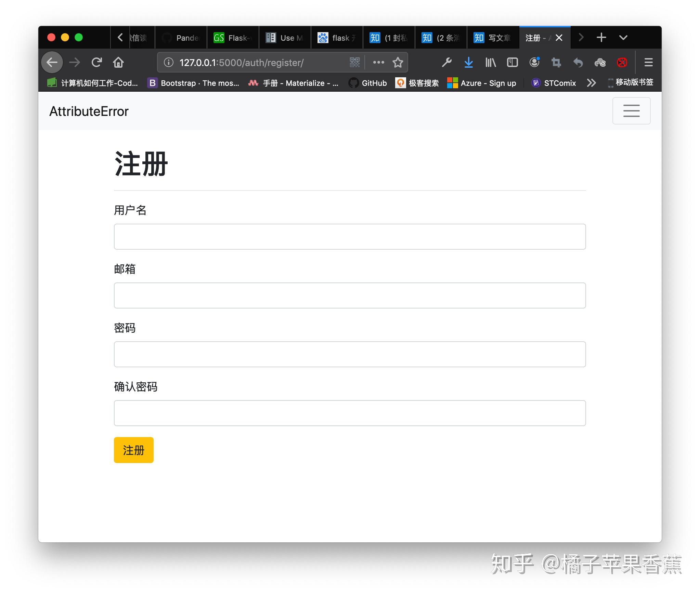This screenshot has height=593, width=700.
Task: Show more bookmarks via double chevron
Action: [591, 83]
